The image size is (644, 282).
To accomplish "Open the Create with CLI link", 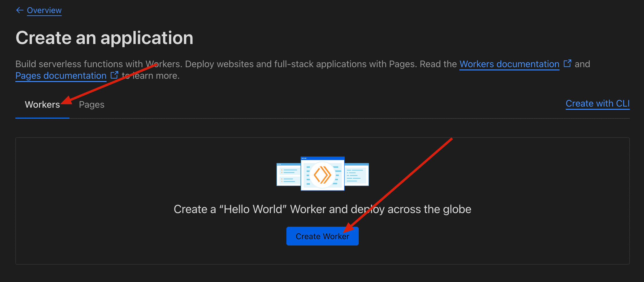I will click(x=597, y=103).
